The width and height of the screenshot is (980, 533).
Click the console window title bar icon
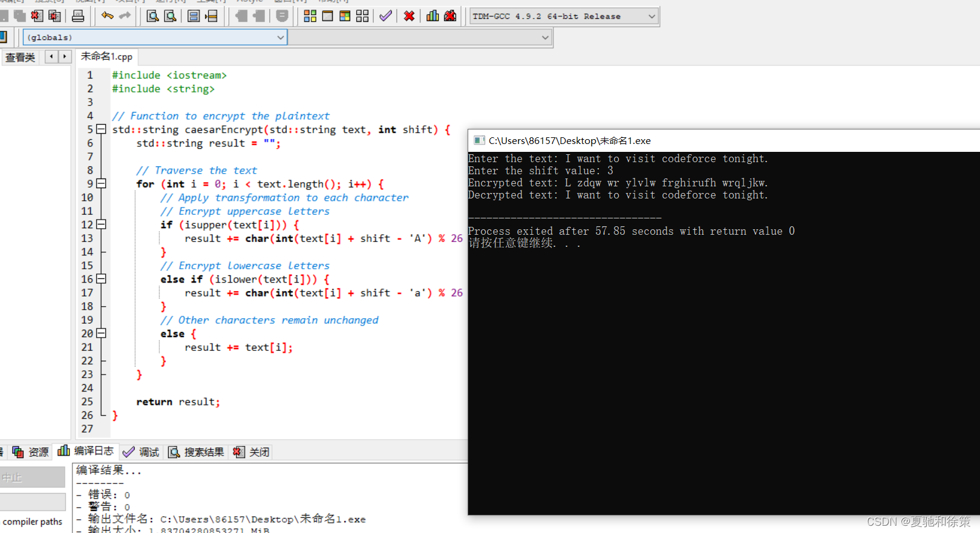(479, 140)
